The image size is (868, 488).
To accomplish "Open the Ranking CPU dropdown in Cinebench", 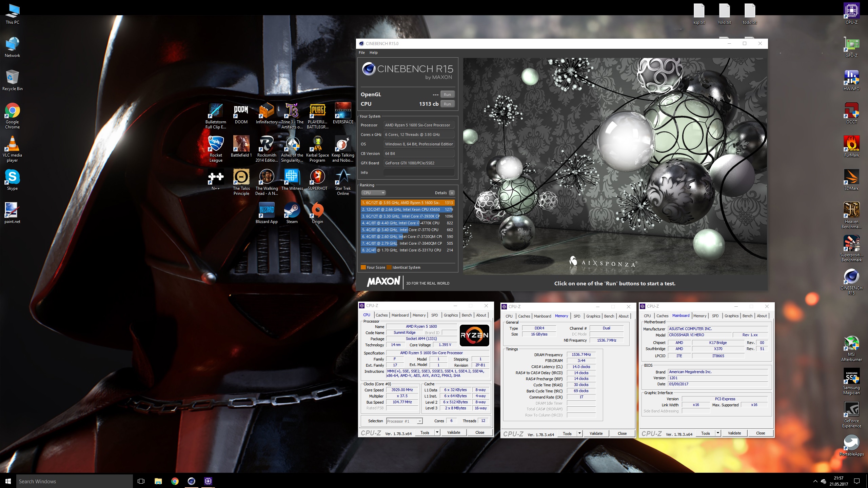I will pos(373,193).
